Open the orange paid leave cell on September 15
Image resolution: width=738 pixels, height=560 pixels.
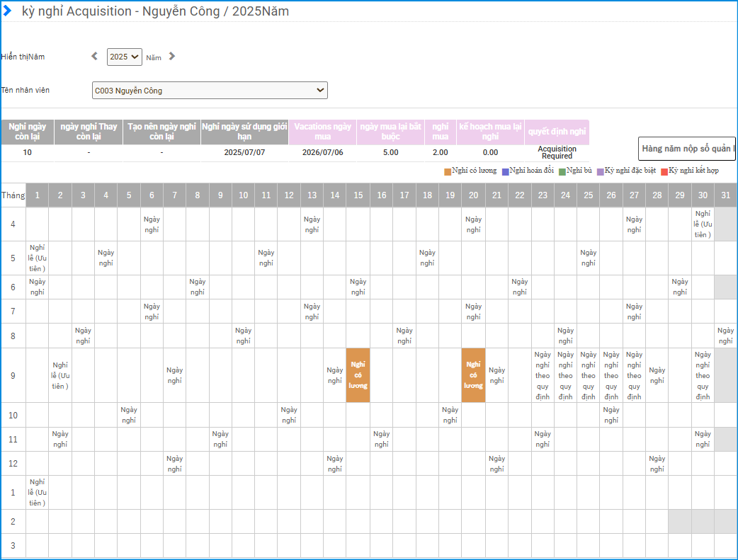(x=358, y=375)
